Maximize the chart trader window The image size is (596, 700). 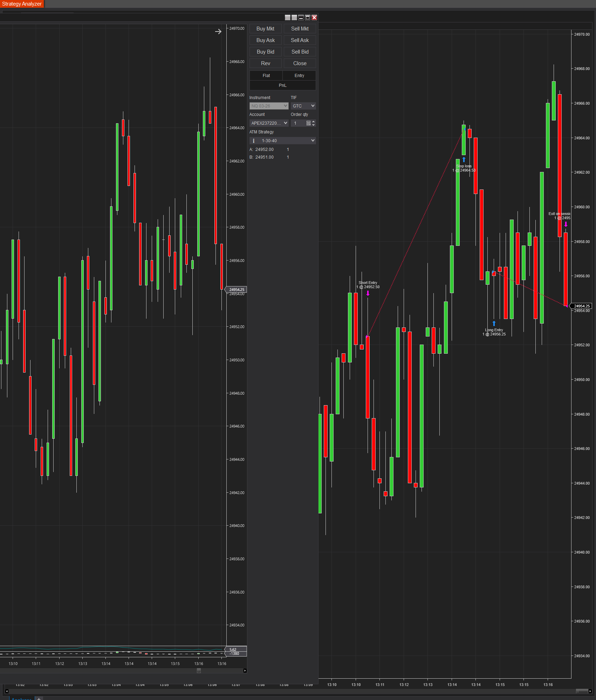click(x=308, y=18)
